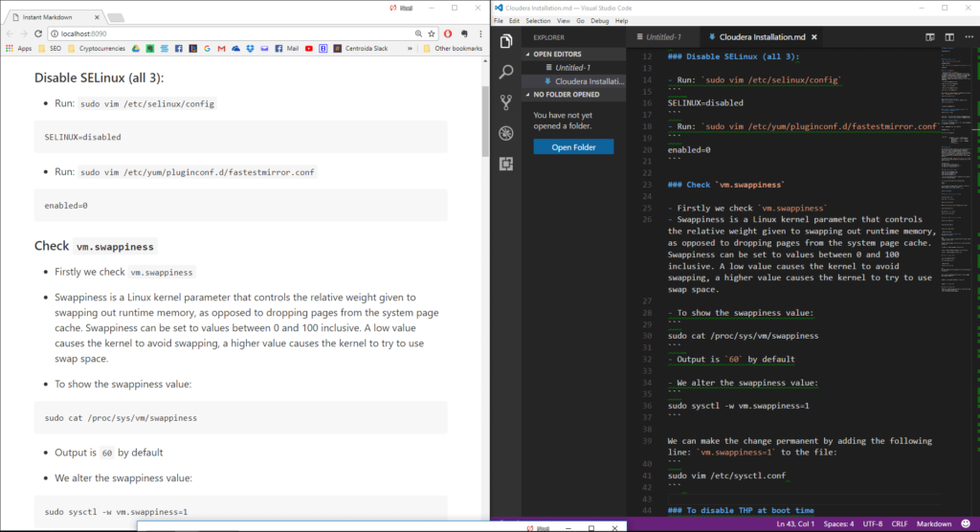Open the editor More Actions ellipsis

click(969, 37)
